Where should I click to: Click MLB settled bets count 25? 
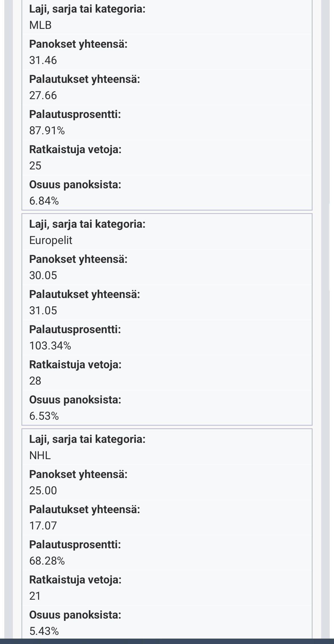(35, 166)
